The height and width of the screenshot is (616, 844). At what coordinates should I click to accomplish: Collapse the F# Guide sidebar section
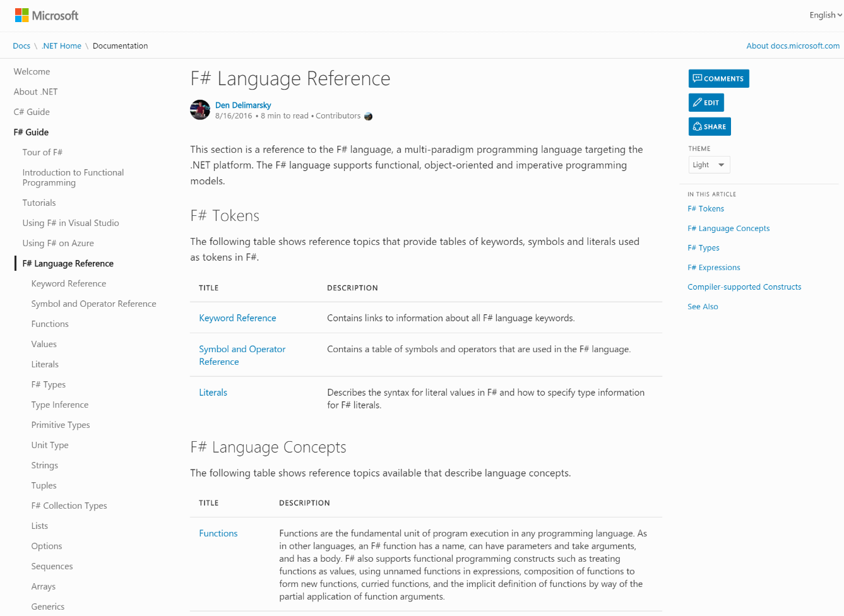[x=31, y=133]
